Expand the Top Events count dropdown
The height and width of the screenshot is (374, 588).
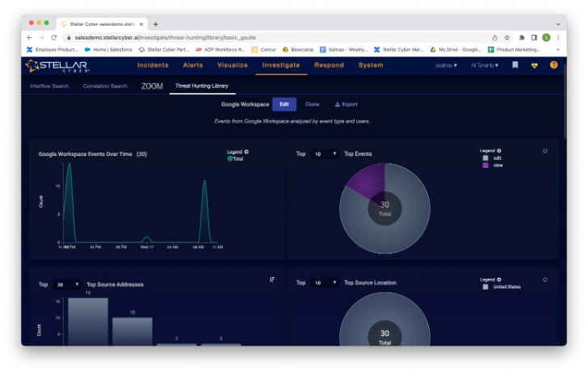click(x=325, y=153)
